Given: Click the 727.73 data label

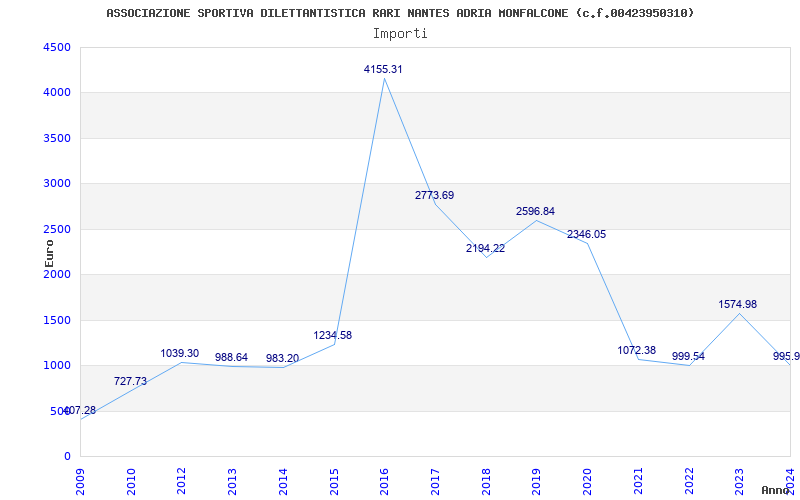Looking at the screenshot, I should tap(130, 382).
